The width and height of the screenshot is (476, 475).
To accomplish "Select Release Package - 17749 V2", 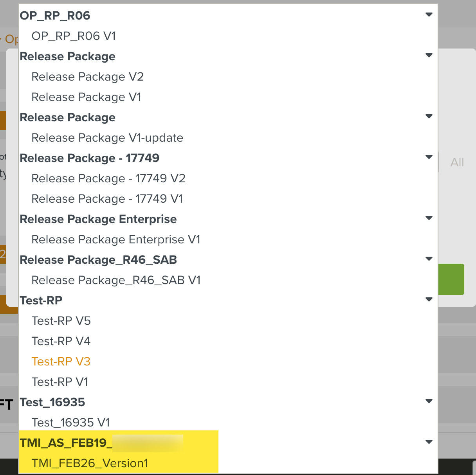I will 108,178.
